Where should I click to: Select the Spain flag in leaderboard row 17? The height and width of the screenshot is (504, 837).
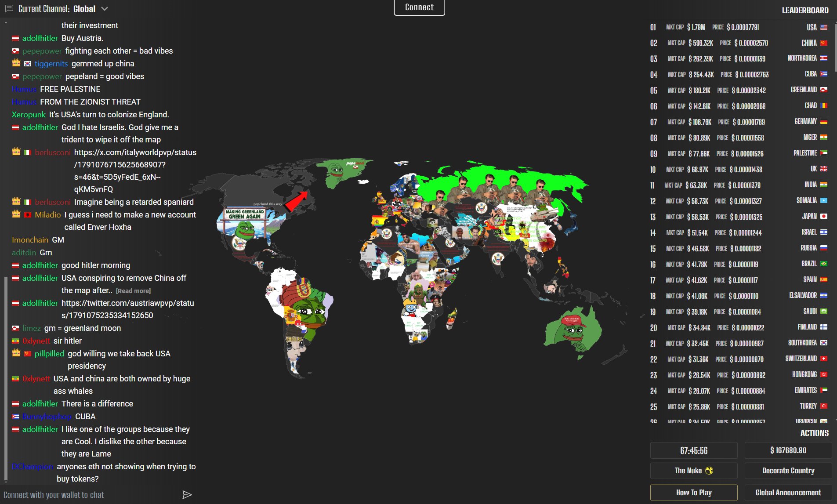[x=824, y=279]
